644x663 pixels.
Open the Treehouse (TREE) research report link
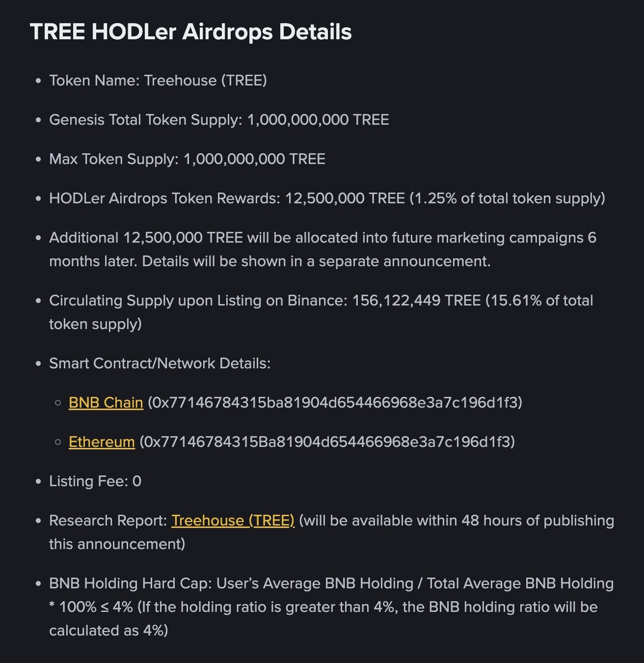(233, 521)
